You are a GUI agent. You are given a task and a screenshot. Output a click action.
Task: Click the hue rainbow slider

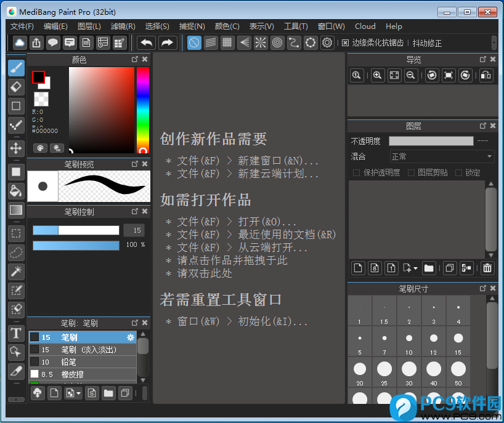click(143, 110)
